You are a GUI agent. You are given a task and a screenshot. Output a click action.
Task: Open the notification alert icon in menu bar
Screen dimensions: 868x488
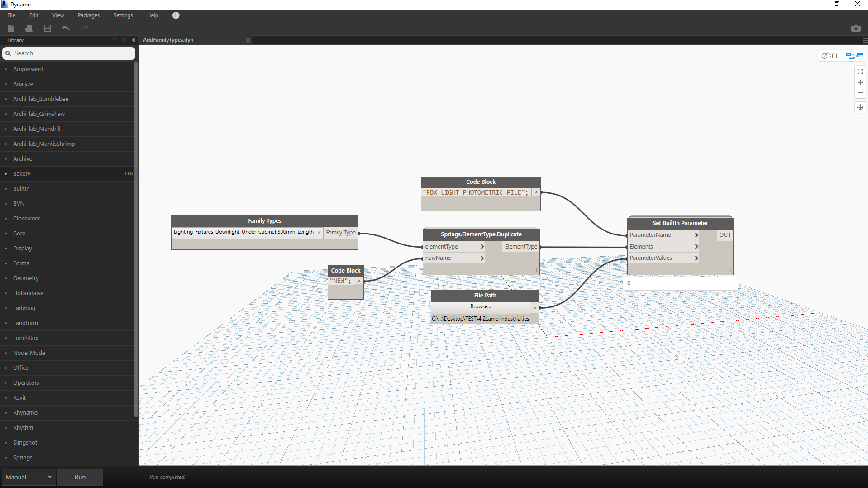pos(176,15)
